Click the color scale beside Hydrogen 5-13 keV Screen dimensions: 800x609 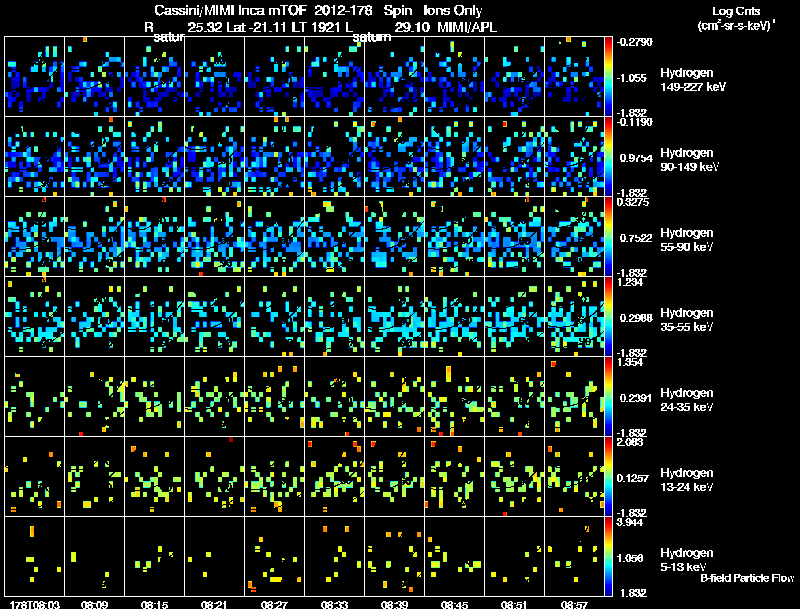point(608,556)
